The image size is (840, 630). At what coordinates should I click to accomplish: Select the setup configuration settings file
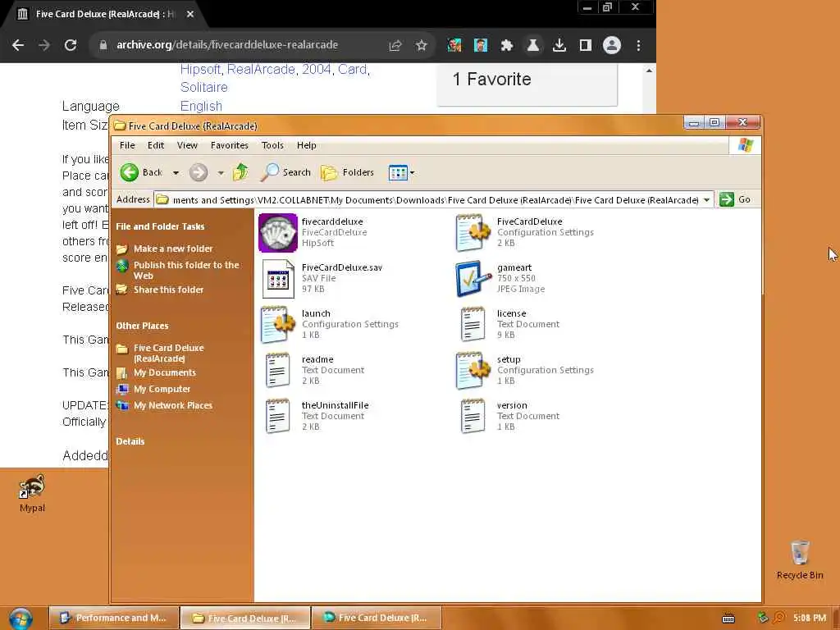(473, 370)
